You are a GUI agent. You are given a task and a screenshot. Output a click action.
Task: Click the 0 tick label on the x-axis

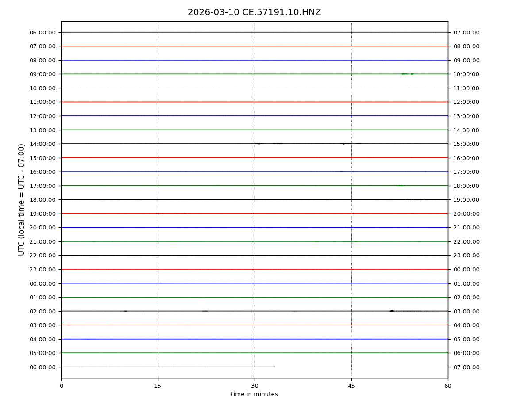click(x=61, y=386)
